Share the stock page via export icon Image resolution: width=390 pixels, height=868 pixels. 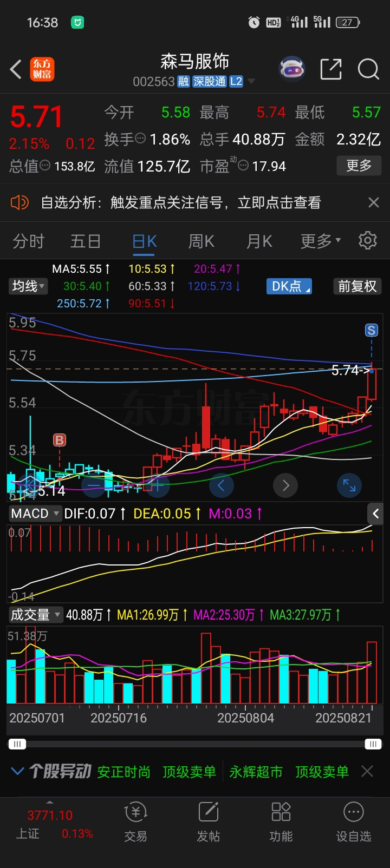coord(331,69)
